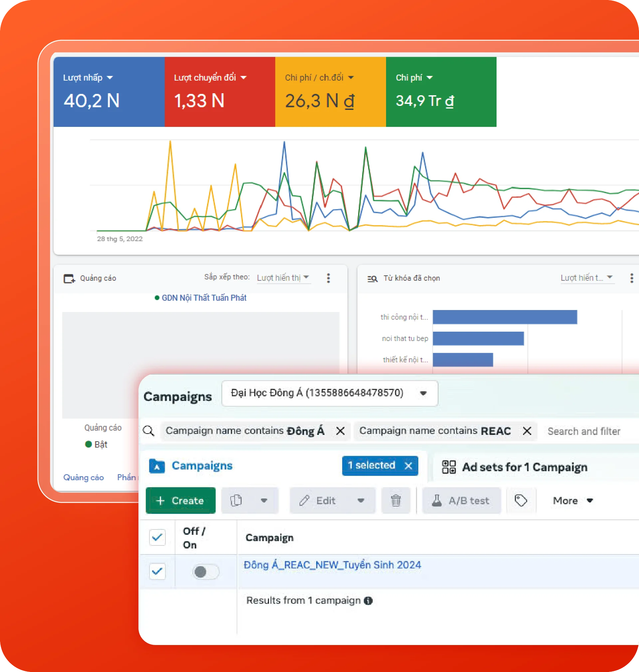The image size is (639, 672).
Task: Toggle the Đông Á_REAC_NEW campaign on
Action: [205, 571]
